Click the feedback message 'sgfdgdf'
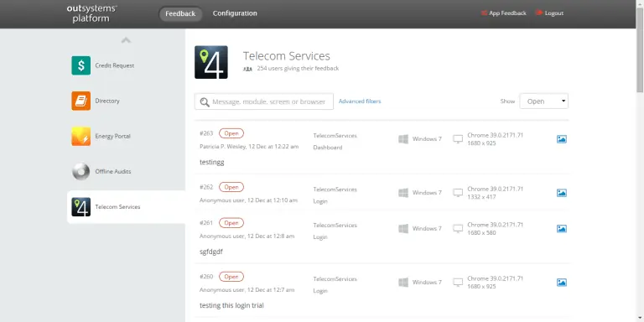 pyautogui.click(x=211, y=252)
